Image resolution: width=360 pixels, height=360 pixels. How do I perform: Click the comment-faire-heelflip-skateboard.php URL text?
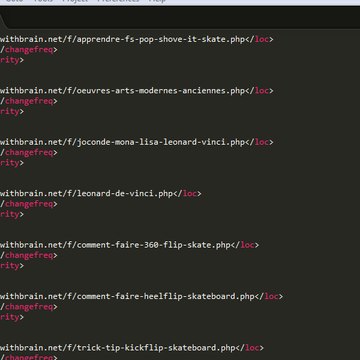(127, 296)
